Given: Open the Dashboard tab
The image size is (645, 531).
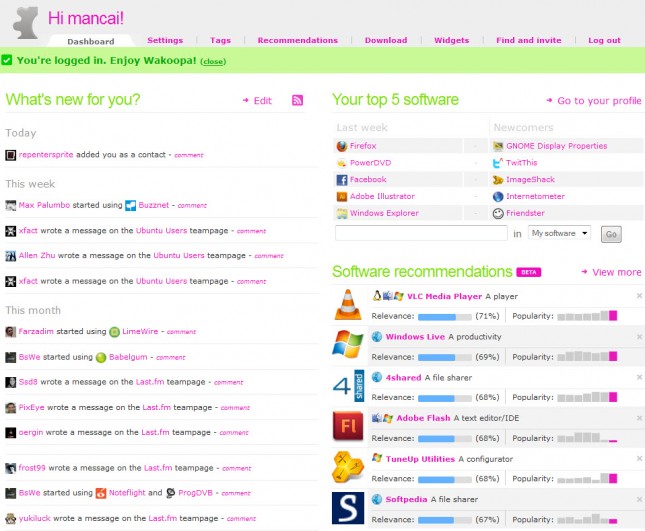Looking at the screenshot, I should (x=91, y=41).
